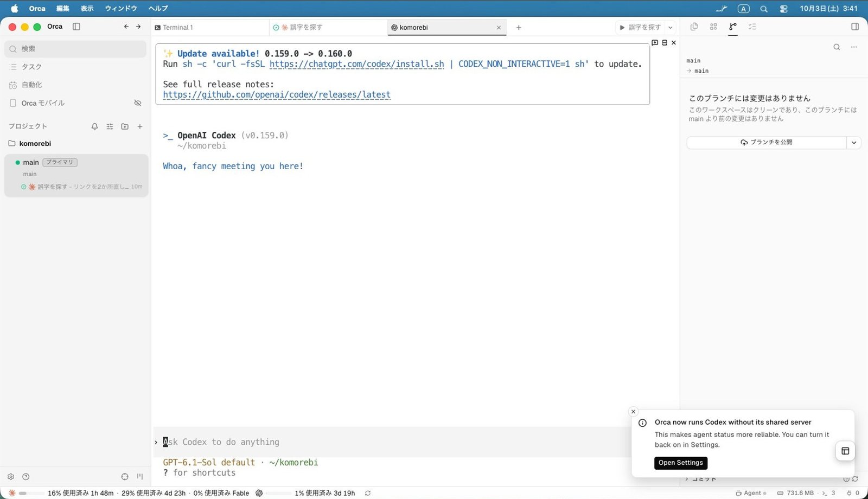Click the add-comment icon above the terminal

pyautogui.click(x=655, y=42)
